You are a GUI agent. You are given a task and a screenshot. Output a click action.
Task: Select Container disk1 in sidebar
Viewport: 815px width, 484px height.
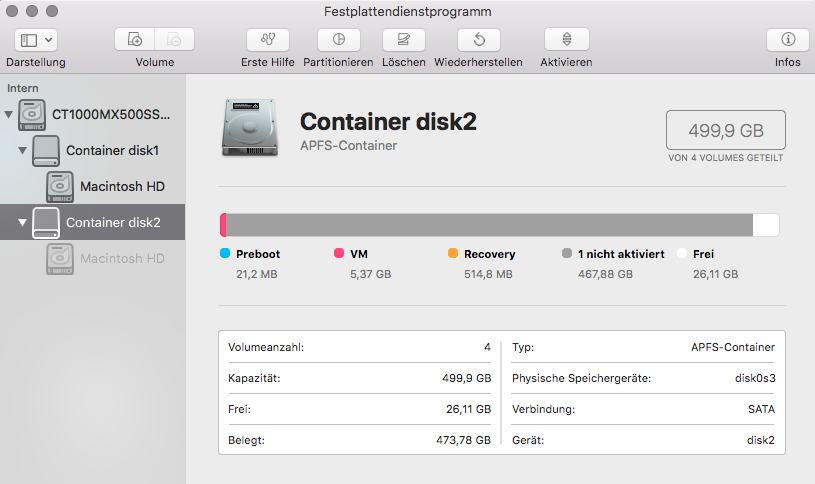112,150
